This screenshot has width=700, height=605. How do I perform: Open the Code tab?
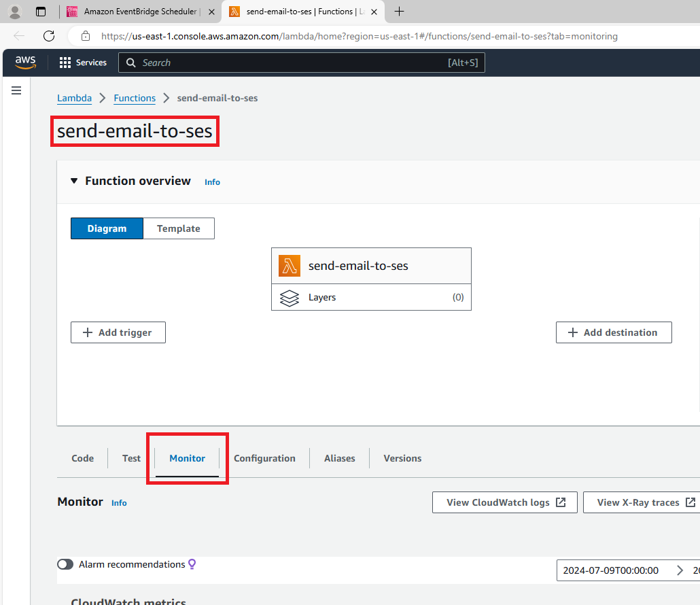click(x=83, y=459)
